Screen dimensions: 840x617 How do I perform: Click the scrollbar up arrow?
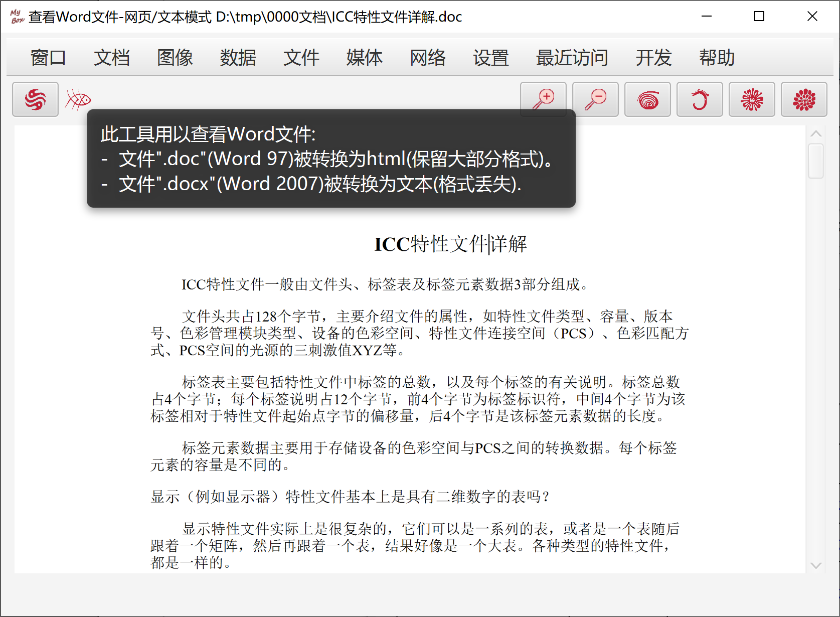coord(816,133)
